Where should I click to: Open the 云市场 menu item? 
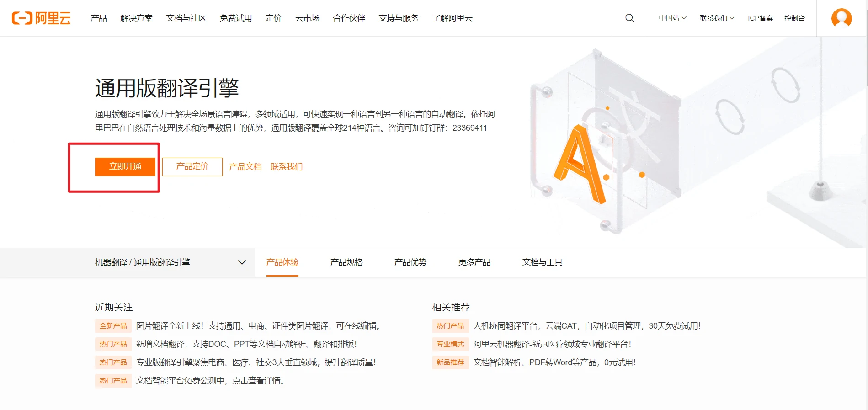[x=307, y=18]
